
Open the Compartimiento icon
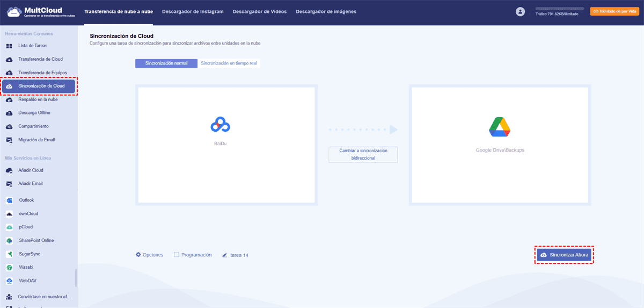9,126
